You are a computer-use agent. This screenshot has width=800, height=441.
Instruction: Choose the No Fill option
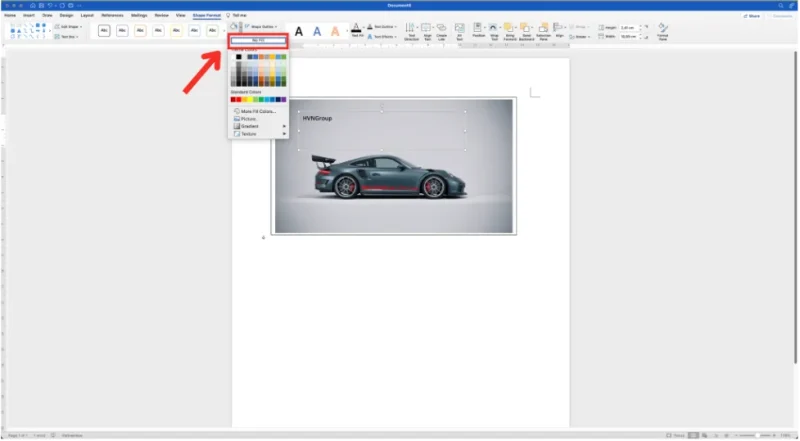point(258,40)
